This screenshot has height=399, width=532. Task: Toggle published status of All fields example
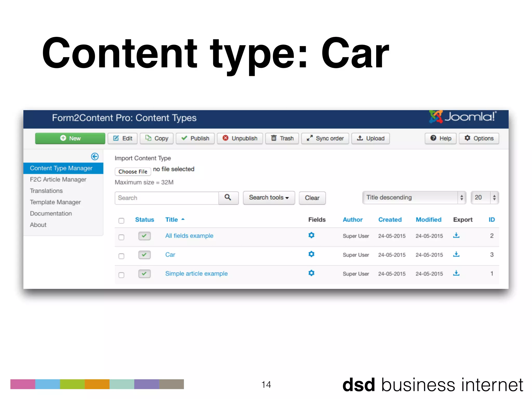[x=144, y=236]
